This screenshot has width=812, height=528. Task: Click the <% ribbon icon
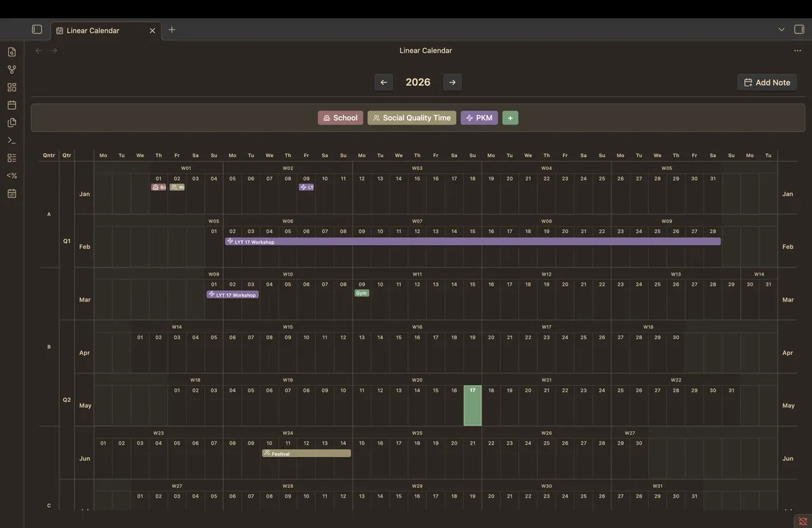[x=12, y=175]
